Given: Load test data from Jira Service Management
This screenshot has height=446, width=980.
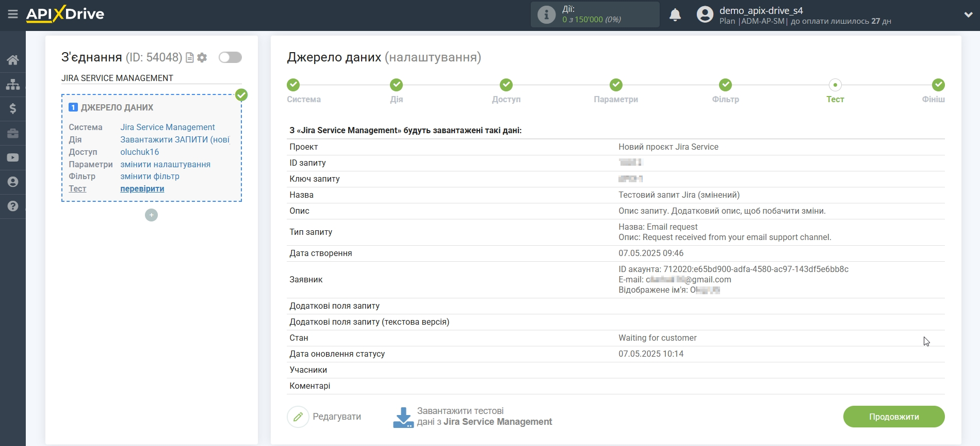Looking at the screenshot, I should point(484,417).
